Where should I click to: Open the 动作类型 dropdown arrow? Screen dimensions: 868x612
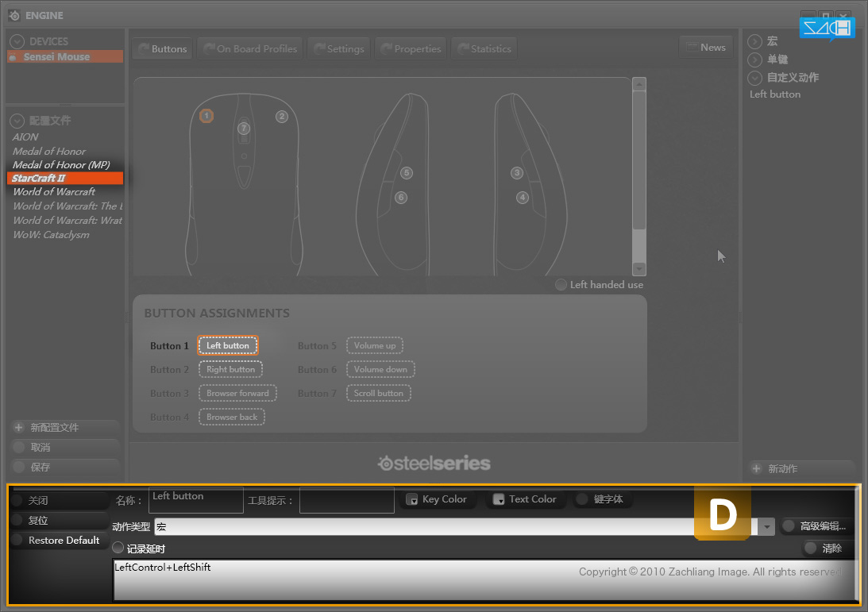[766, 527]
